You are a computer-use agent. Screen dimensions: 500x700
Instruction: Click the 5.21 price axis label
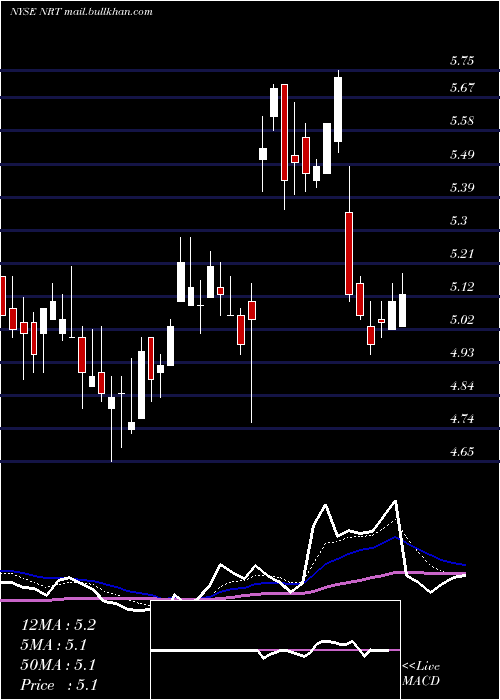click(x=462, y=254)
